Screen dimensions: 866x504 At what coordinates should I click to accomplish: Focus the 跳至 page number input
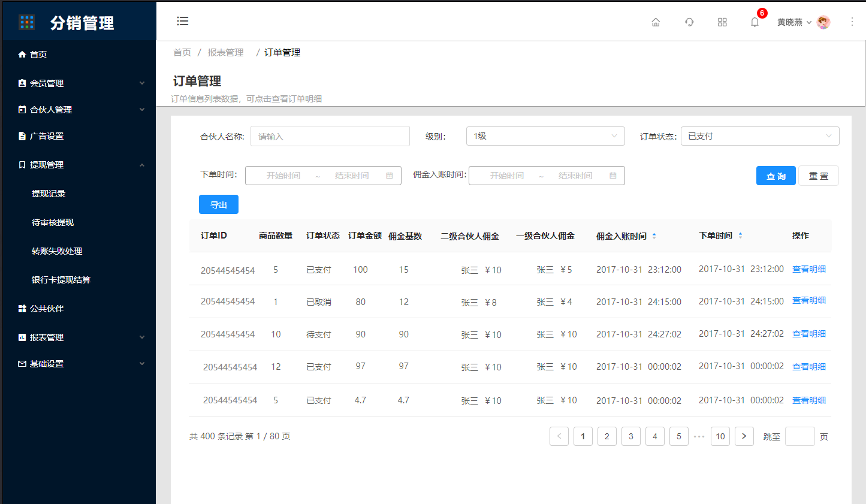pos(800,436)
